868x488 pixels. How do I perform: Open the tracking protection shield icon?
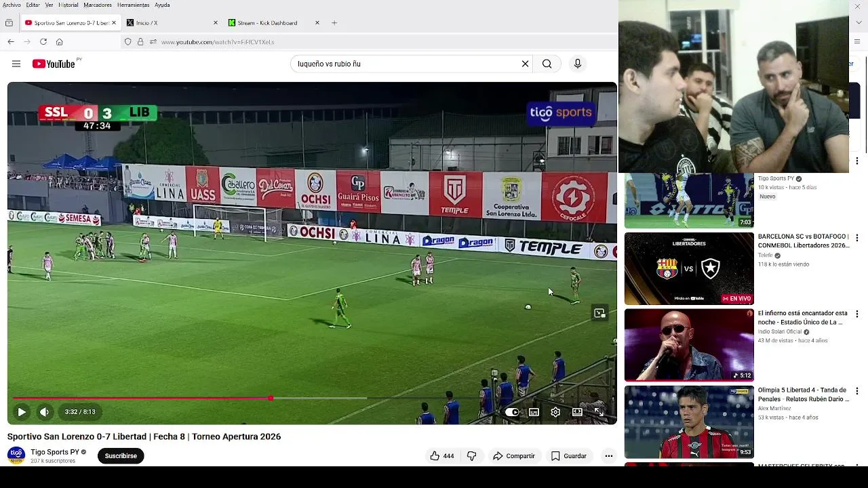pyautogui.click(x=127, y=42)
